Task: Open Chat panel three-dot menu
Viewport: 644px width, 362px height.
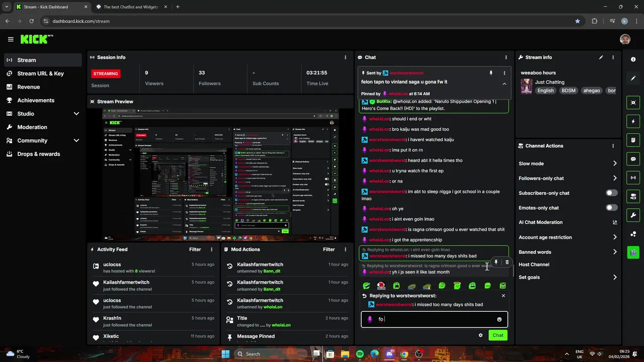Action: (x=506, y=57)
